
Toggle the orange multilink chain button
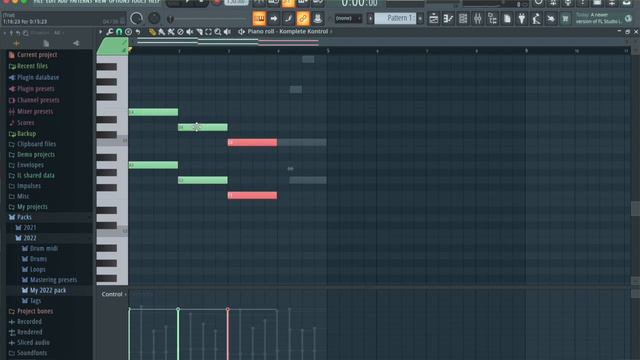pyautogui.click(x=303, y=18)
